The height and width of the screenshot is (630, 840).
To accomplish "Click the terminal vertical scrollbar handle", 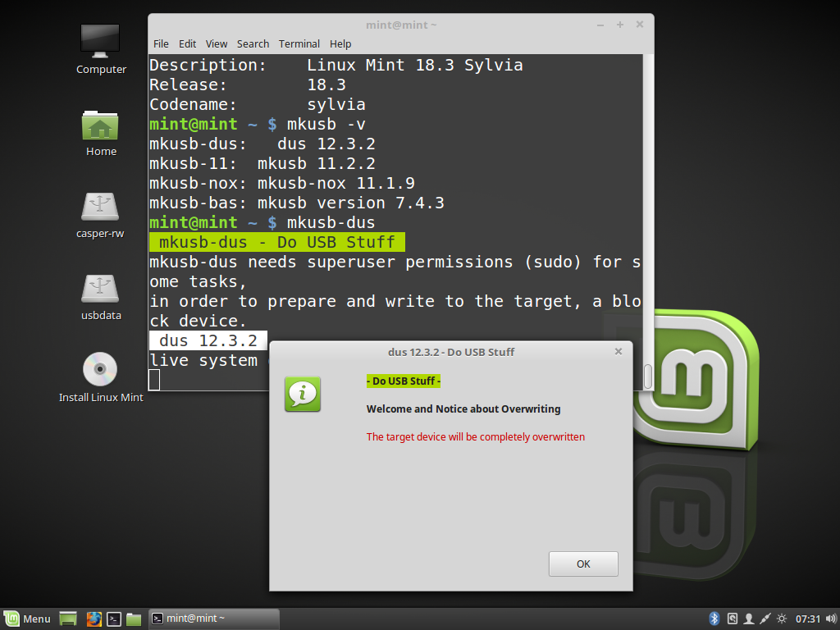I will [648, 377].
